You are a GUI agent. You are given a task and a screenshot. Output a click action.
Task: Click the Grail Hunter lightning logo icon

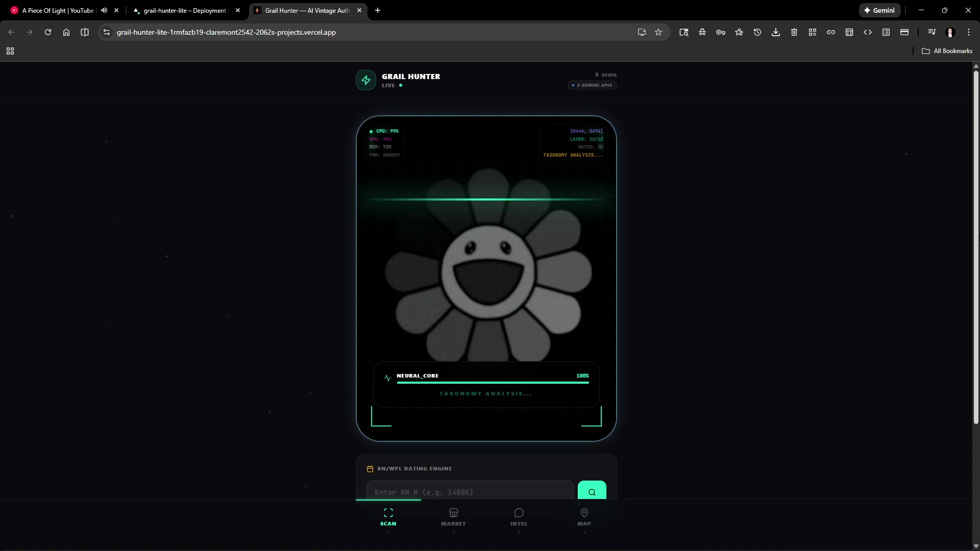(366, 80)
